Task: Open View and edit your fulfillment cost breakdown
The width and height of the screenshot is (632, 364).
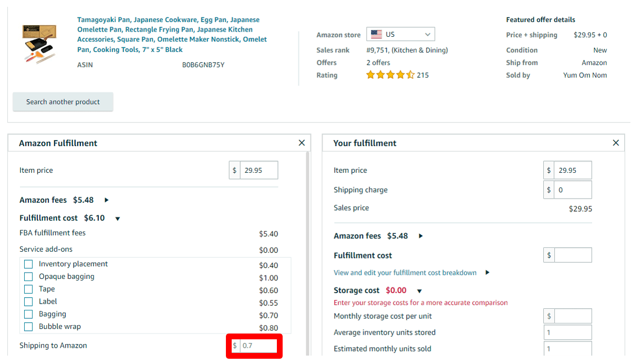Action: point(405,273)
